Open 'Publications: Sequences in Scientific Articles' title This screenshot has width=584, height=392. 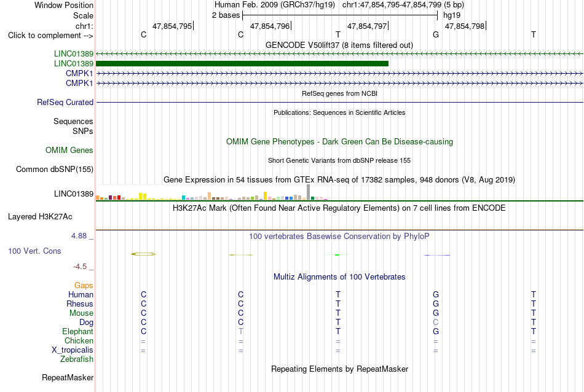coord(339,112)
